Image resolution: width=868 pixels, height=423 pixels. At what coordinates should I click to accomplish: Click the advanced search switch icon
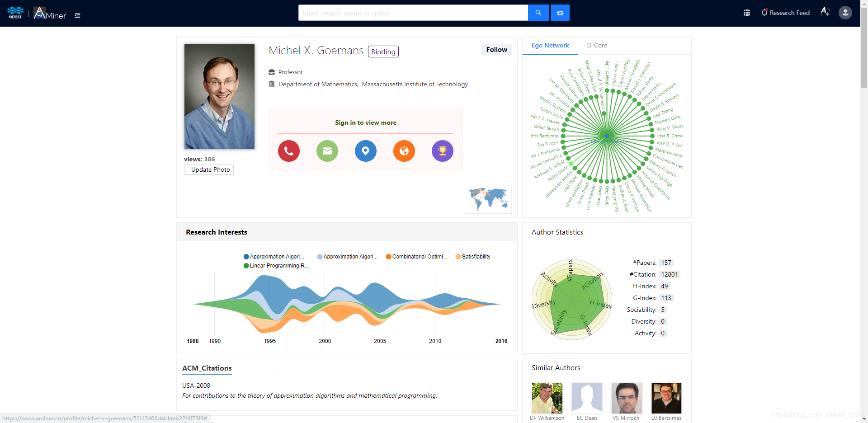click(x=560, y=13)
